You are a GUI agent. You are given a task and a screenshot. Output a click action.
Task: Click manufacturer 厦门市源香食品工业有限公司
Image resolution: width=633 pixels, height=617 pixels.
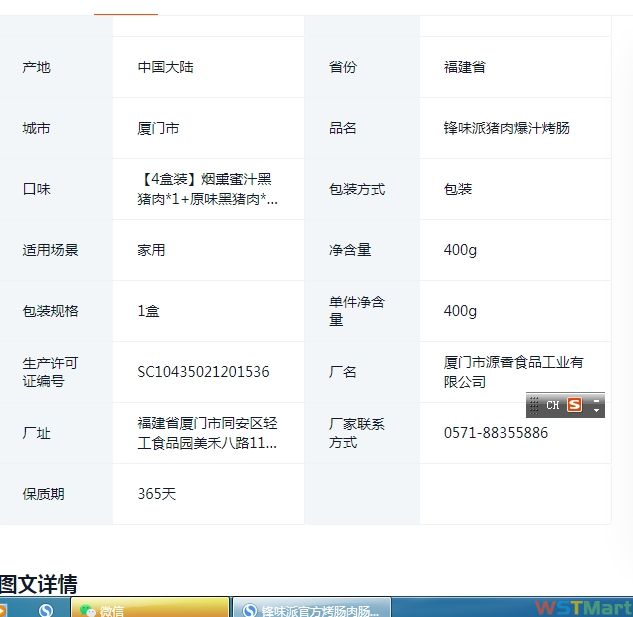point(513,372)
